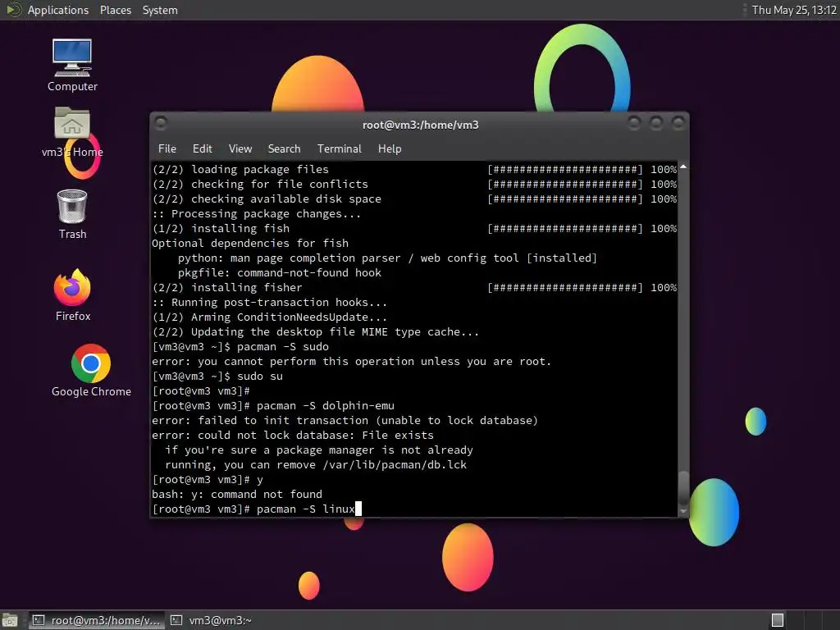Launch Firefox from the desktop

coord(73,294)
